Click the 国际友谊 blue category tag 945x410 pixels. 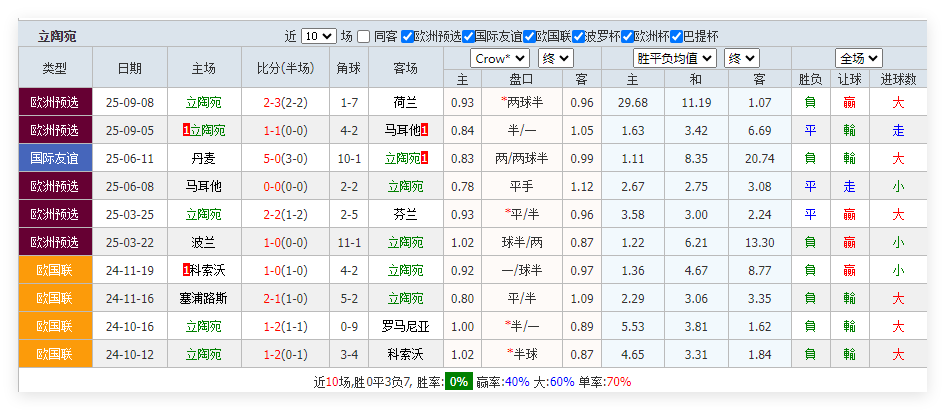[x=55, y=158]
